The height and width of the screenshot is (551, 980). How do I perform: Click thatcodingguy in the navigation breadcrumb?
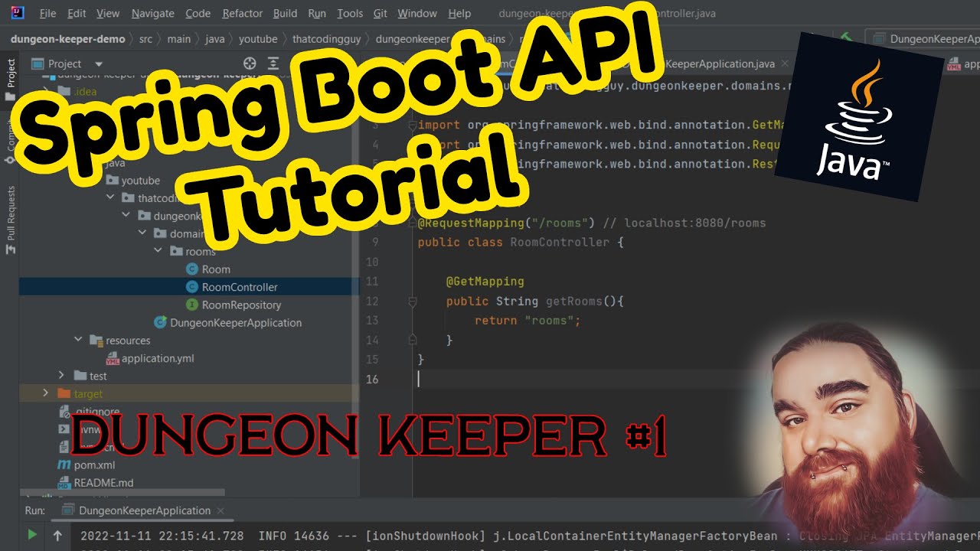328,39
